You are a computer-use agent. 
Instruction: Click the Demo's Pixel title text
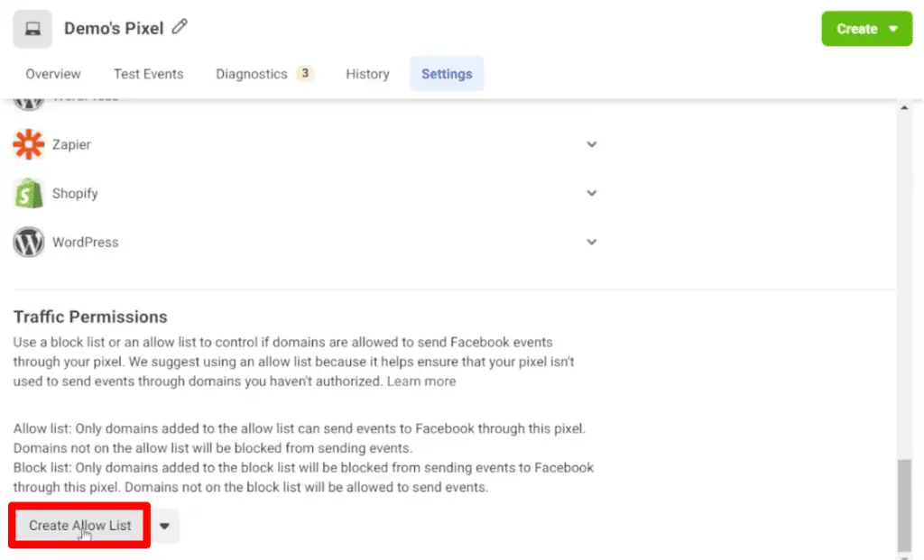tap(114, 29)
